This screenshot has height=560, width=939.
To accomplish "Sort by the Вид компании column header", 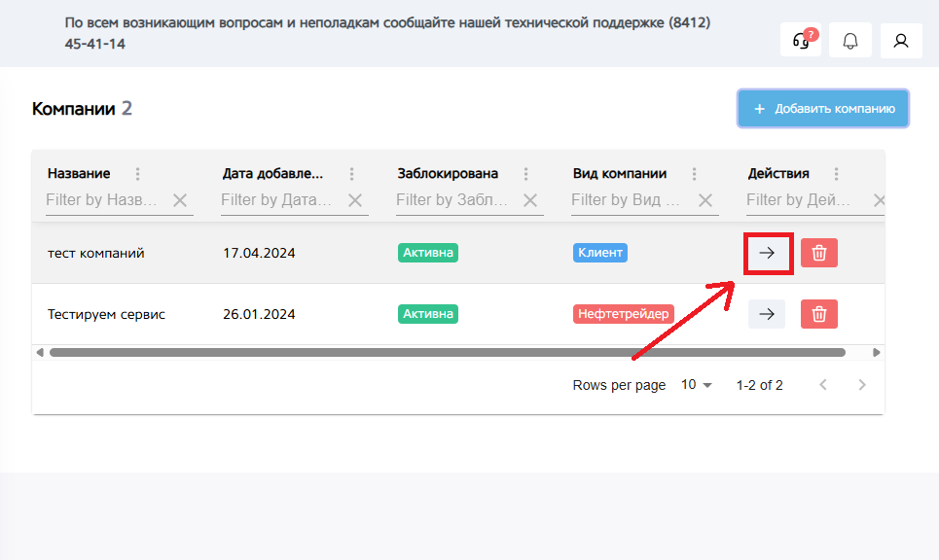I will (619, 173).
